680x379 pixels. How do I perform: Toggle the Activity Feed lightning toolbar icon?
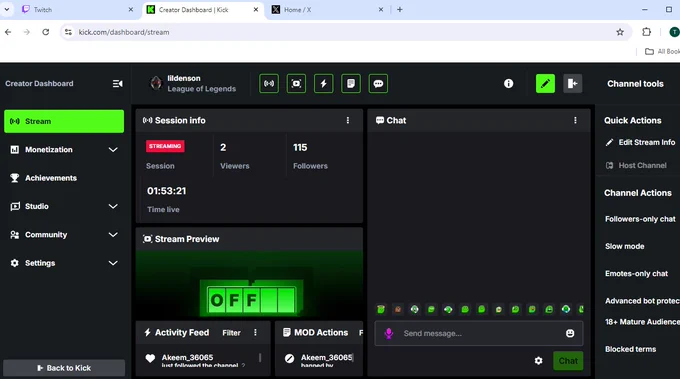[x=324, y=84]
